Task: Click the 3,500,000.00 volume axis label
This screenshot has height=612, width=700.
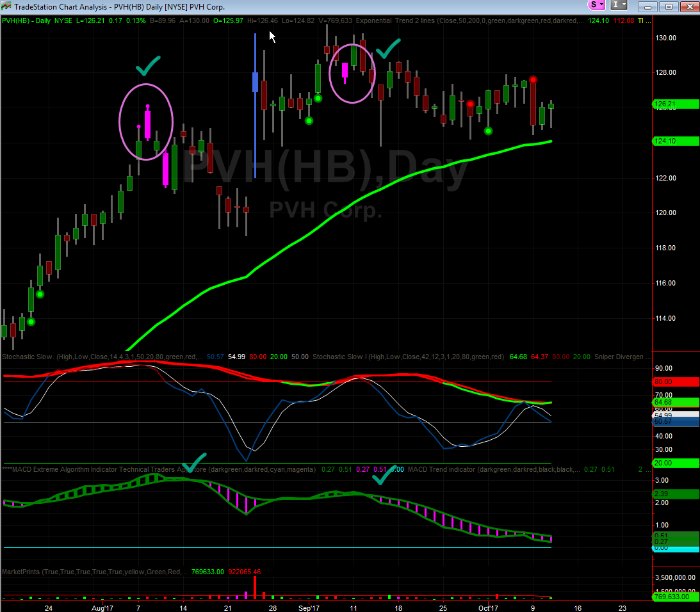Action: [675, 577]
